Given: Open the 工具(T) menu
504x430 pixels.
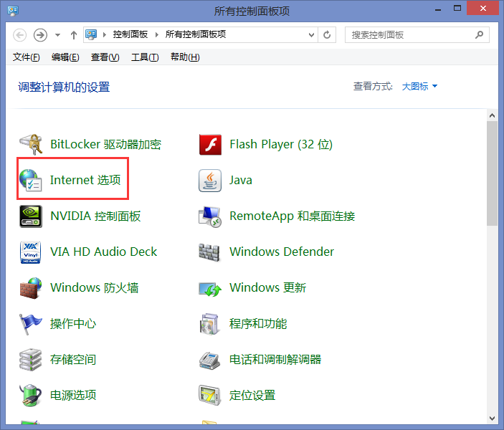Looking at the screenshot, I should pyautogui.click(x=145, y=57).
